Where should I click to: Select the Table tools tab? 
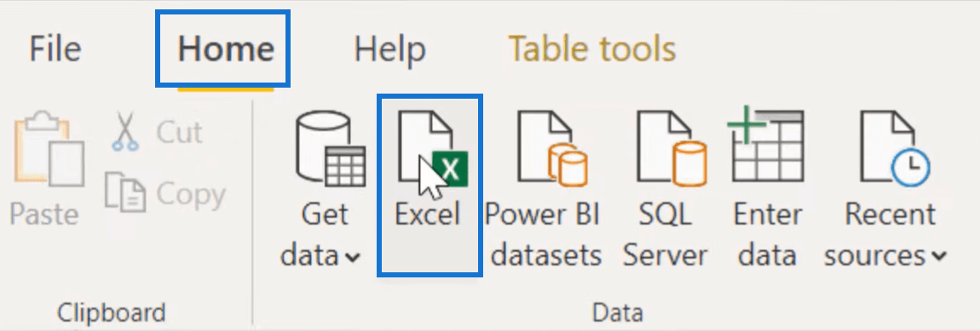pyautogui.click(x=592, y=49)
